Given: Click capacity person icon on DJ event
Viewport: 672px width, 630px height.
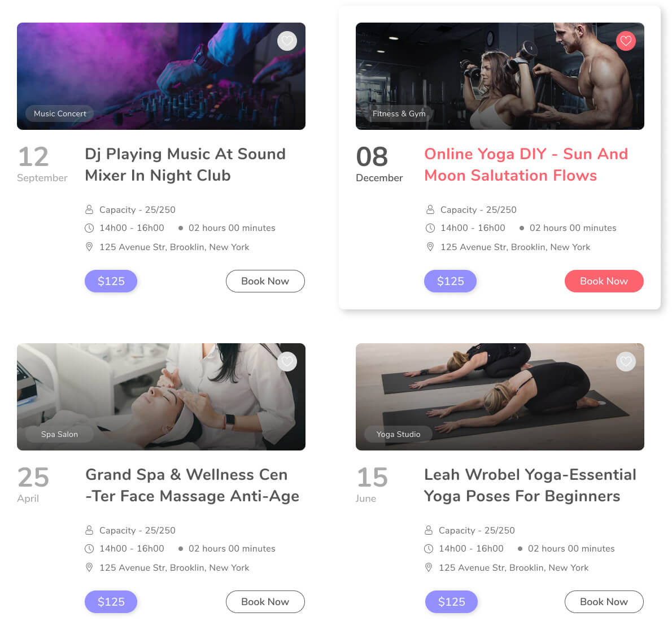Looking at the screenshot, I should point(89,209).
